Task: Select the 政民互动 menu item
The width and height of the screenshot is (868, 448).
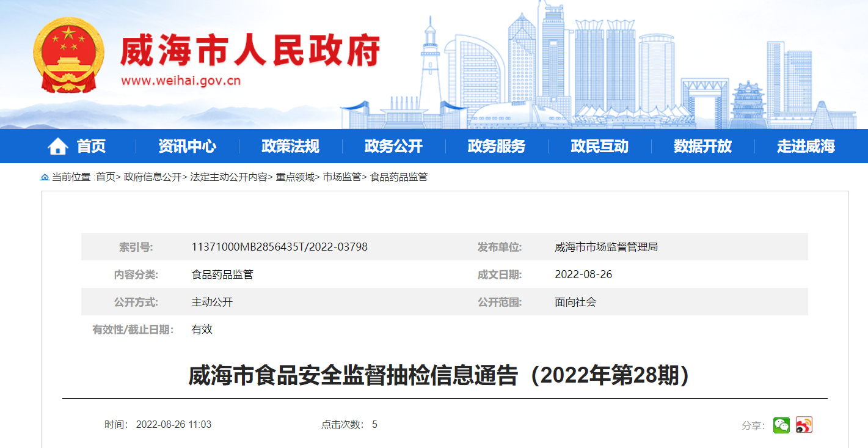Action: (x=599, y=147)
